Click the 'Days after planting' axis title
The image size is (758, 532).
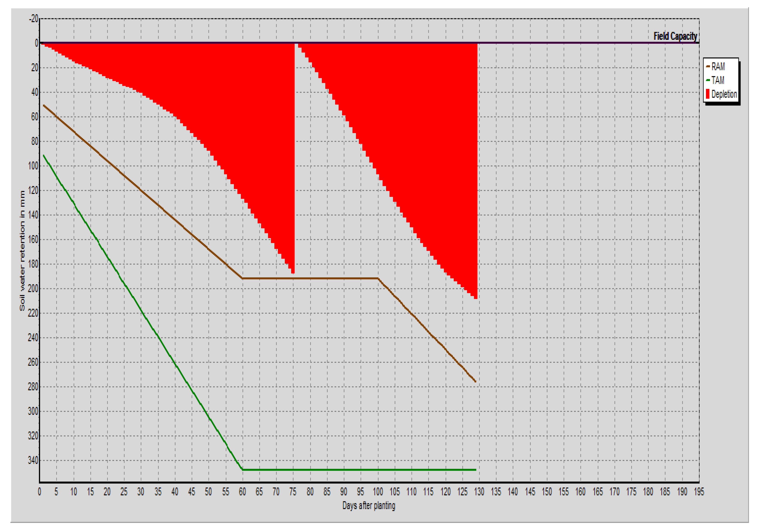(368, 506)
